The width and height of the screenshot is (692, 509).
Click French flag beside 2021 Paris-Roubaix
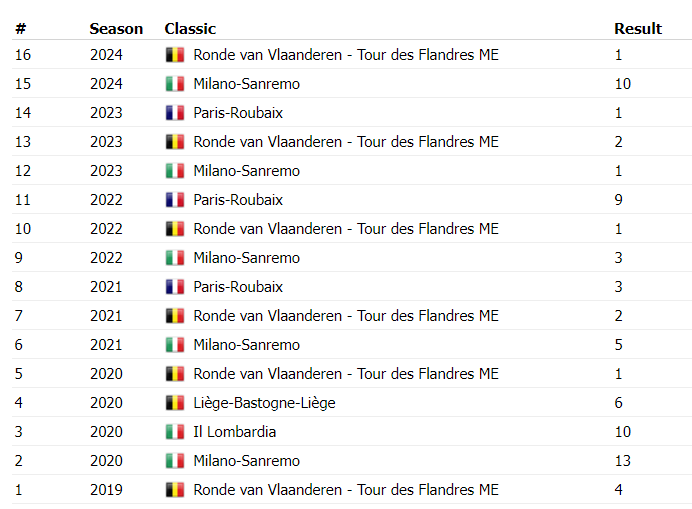point(174,287)
